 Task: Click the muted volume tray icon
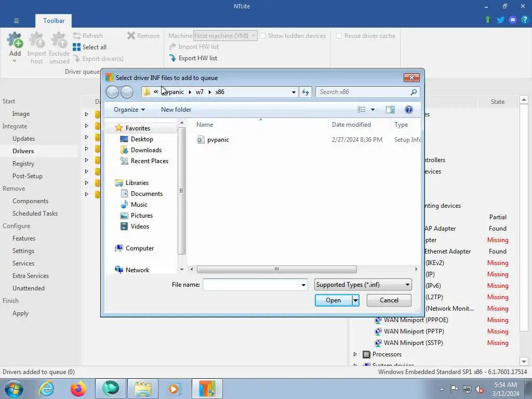pyautogui.click(x=480, y=390)
